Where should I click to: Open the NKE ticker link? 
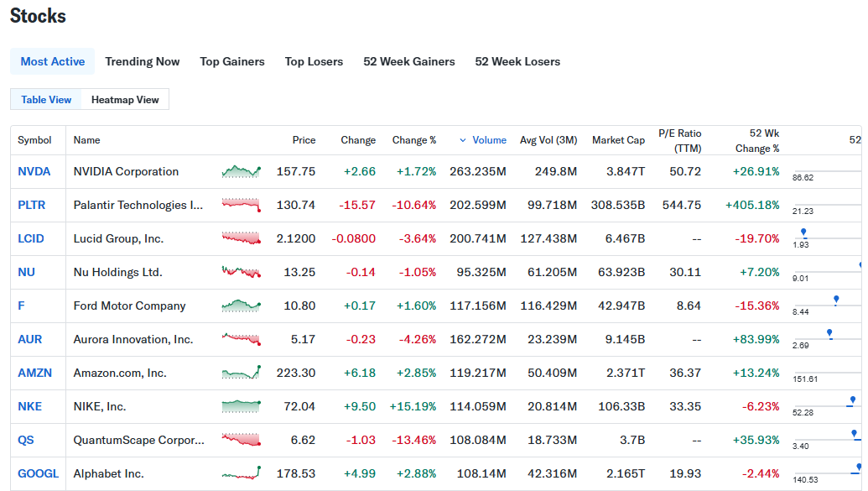tap(30, 406)
